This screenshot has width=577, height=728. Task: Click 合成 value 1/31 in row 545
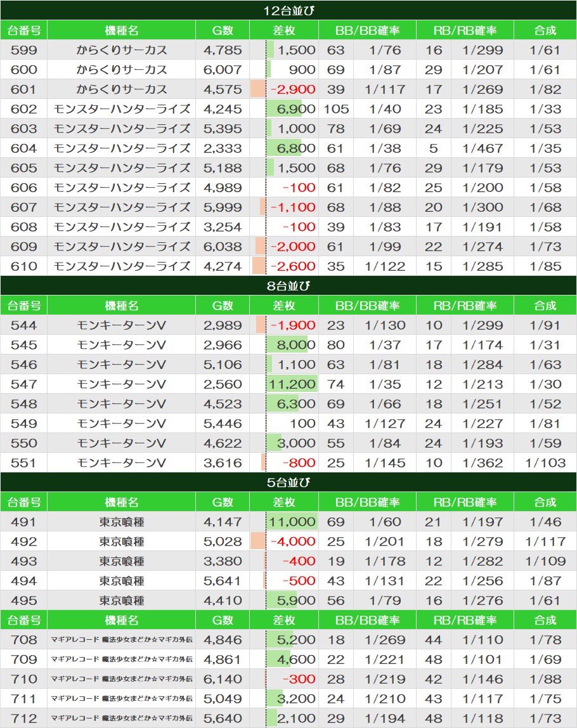click(545, 344)
